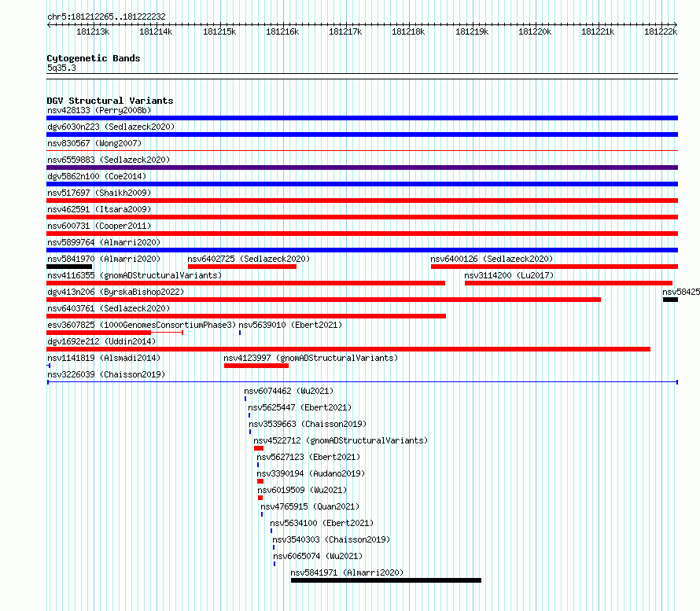This screenshot has width=700, height=611.
Task: Open nsv4522712 (gnomADStructuralVariants) label
Action: (x=341, y=440)
